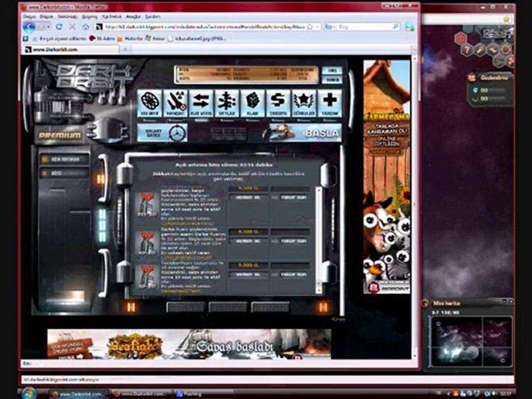Open the Dosya menu
532x399 pixels.
[x=29, y=16]
